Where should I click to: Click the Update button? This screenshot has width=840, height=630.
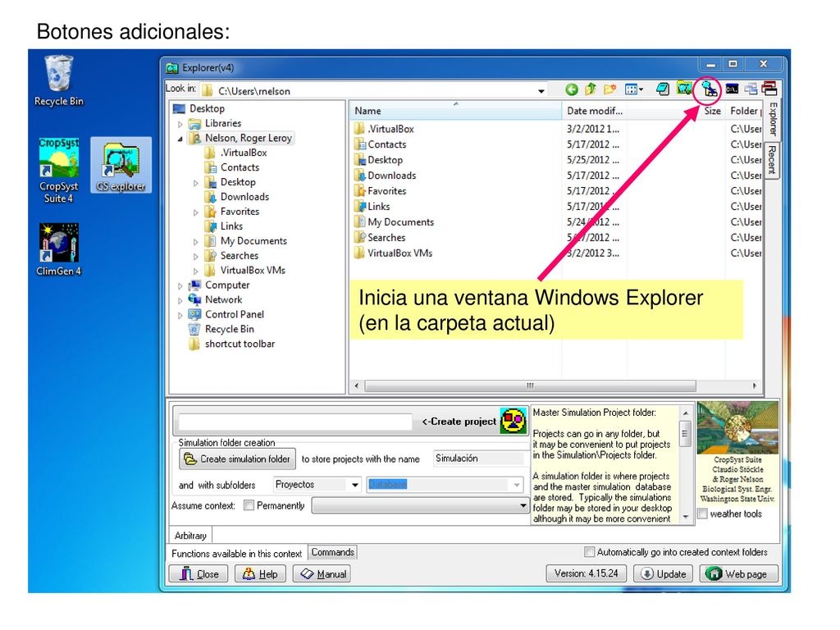click(x=664, y=573)
